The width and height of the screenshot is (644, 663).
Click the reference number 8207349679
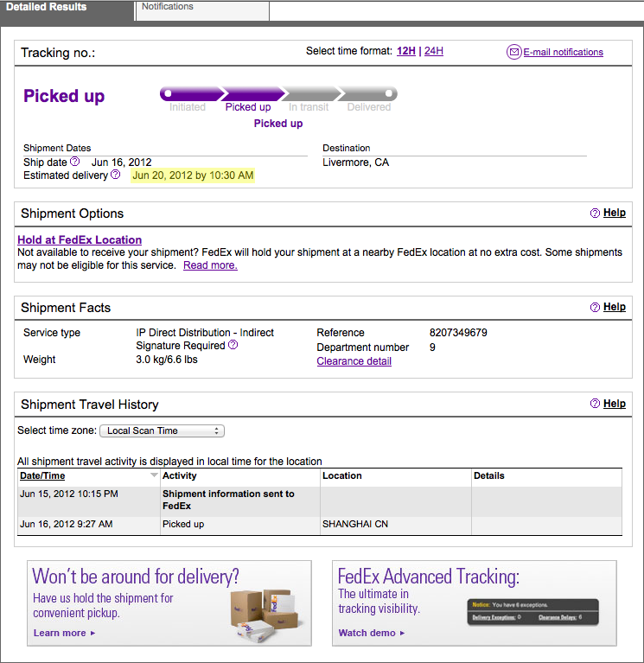tap(458, 333)
